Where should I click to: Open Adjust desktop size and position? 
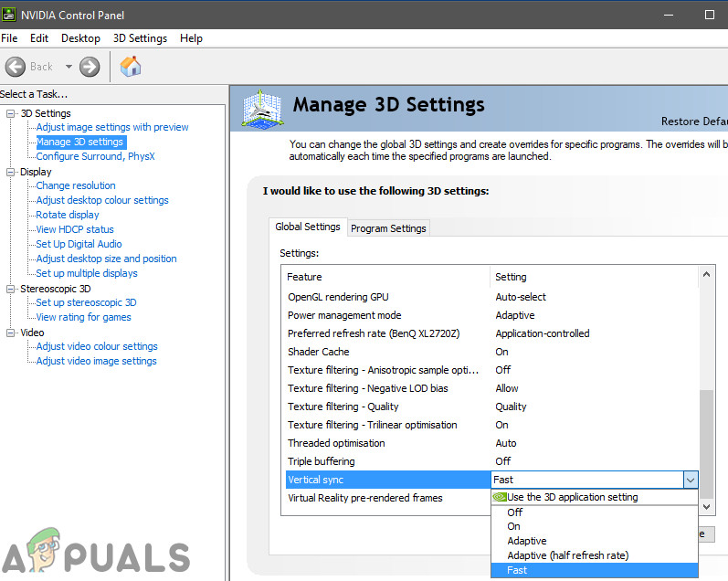pyautogui.click(x=107, y=259)
